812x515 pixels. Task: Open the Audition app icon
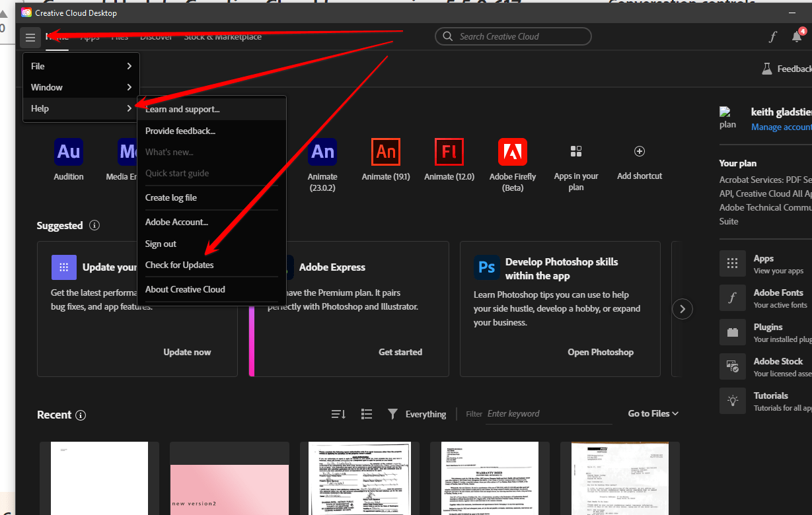click(68, 152)
